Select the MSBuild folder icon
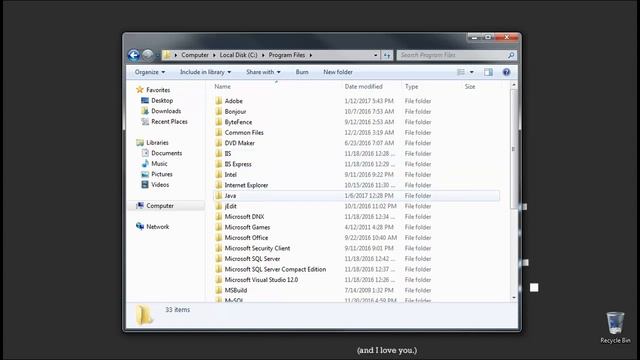 pyautogui.click(x=219, y=290)
